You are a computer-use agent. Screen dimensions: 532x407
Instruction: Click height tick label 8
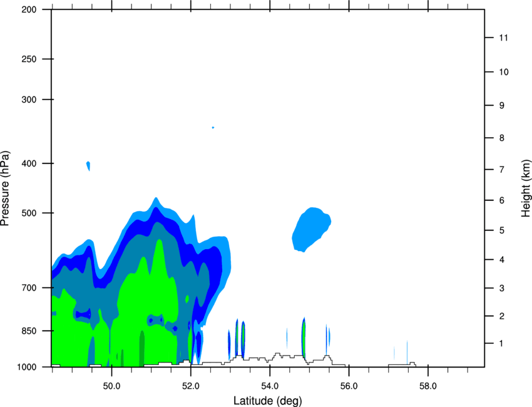[x=502, y=138]
